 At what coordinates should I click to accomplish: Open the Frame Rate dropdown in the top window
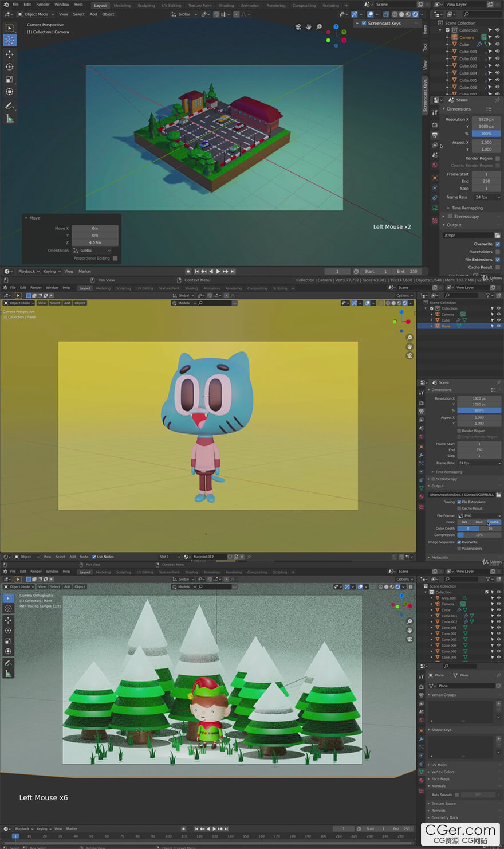[487, 197]
